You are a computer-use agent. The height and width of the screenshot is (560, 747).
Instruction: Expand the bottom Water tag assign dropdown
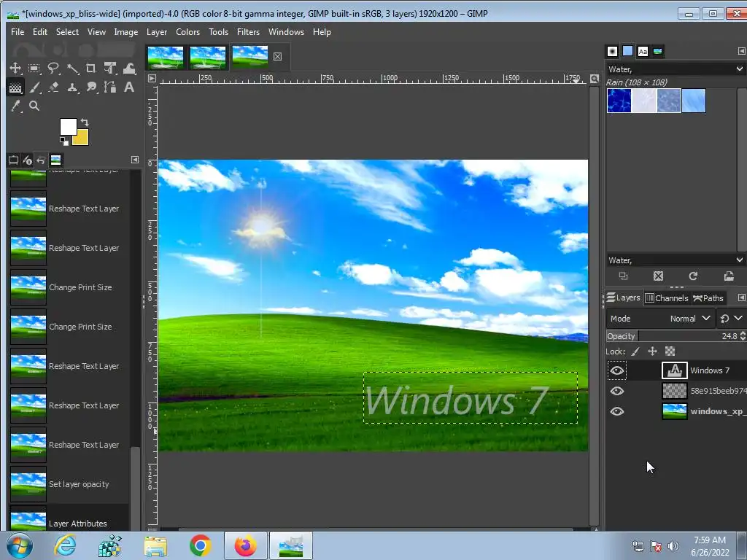740,260
